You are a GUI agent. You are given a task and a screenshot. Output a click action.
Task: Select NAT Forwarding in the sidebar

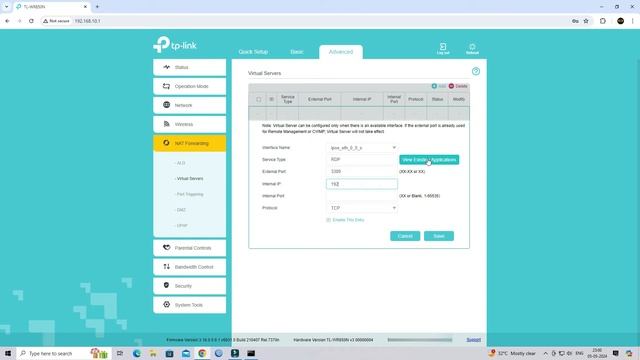click(x=189, y=143)
